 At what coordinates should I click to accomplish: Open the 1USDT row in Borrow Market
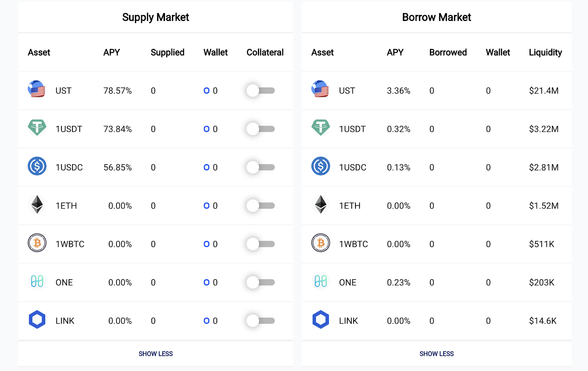[352, 129]
